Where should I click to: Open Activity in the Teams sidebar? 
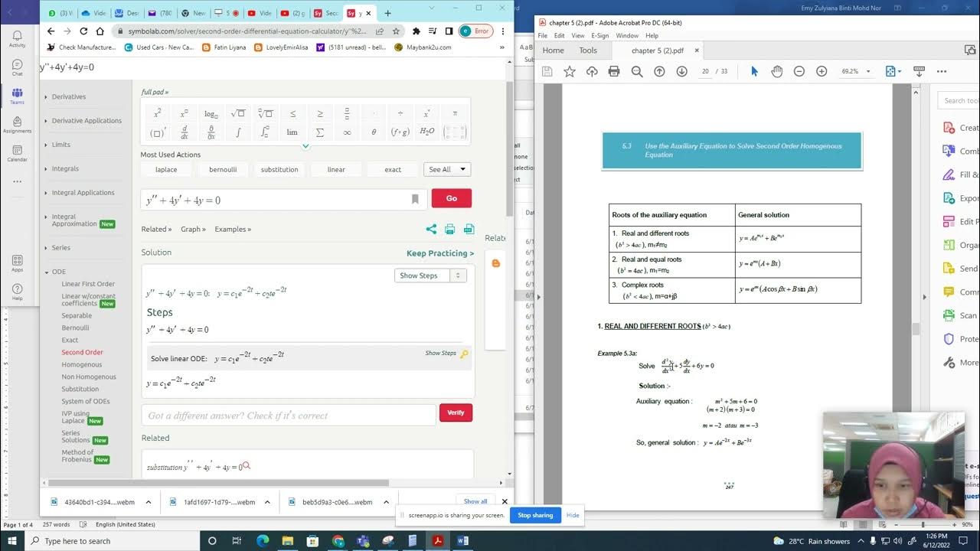click(x=17, y=39)
